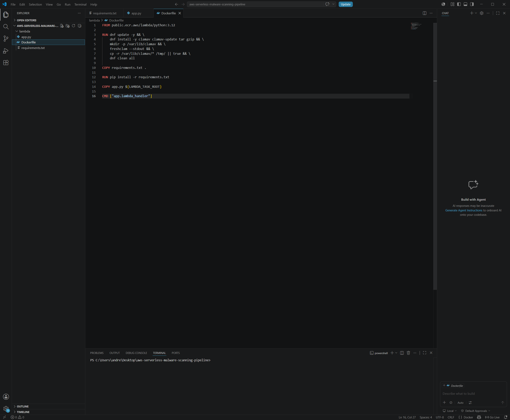Click the remote window icon in status bar
The height and width of the screenshot is (420, 510).
point(4,417)
